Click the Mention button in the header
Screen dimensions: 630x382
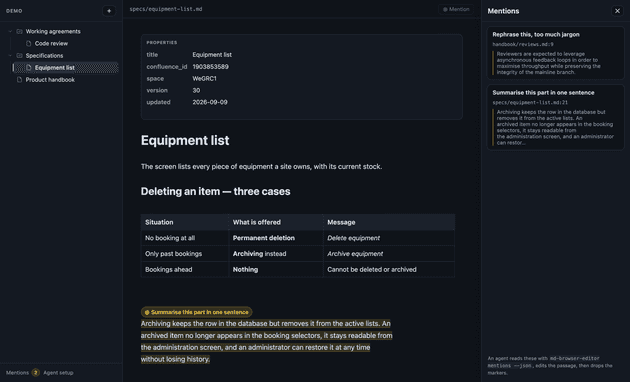click(456, 9)
